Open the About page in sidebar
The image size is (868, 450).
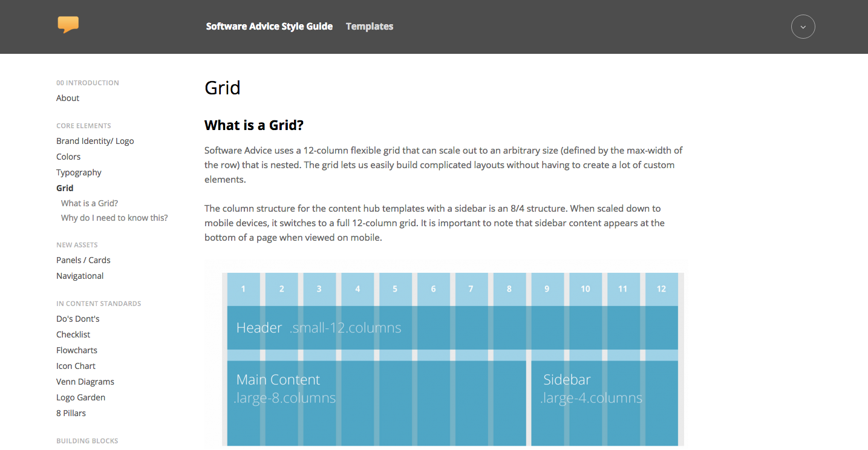pyautogui.click(x=68, y=98)
